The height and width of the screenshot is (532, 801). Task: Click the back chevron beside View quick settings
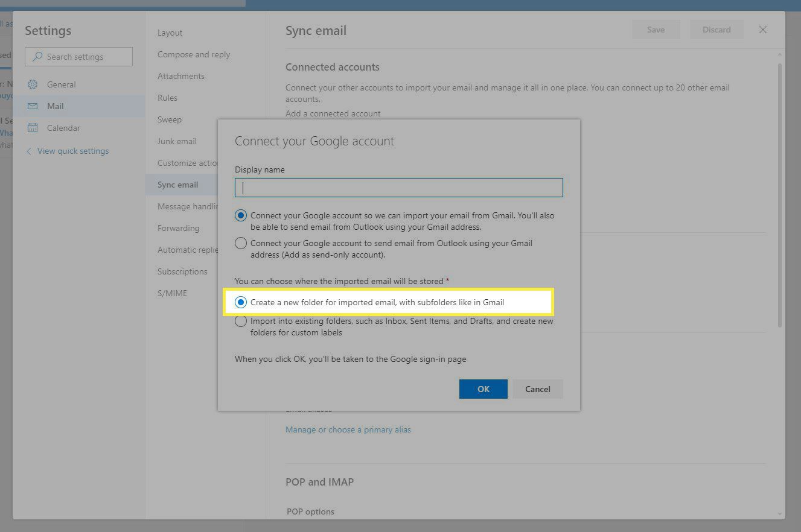pos(29,151)
